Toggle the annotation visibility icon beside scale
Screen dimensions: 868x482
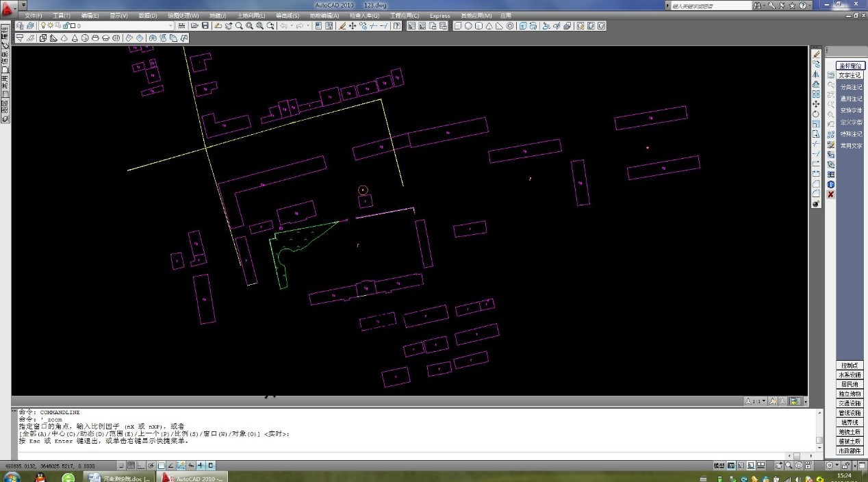[773, 401]
